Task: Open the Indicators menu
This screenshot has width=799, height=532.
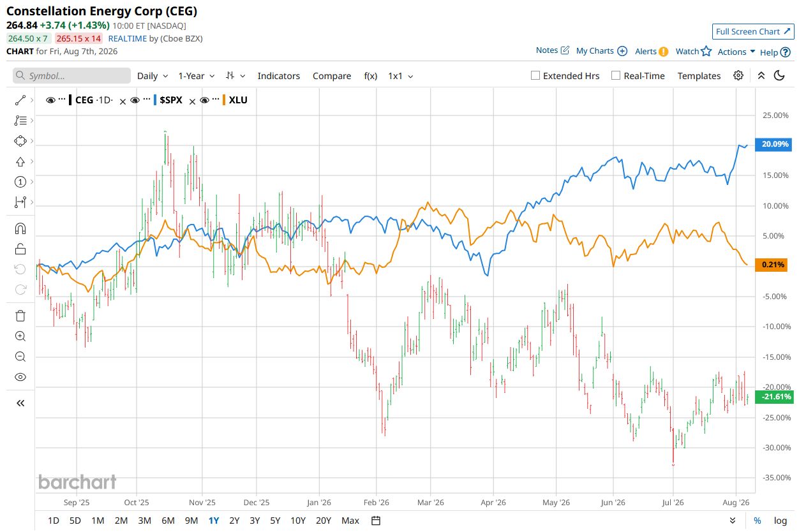Action: [x=279, y=76]
